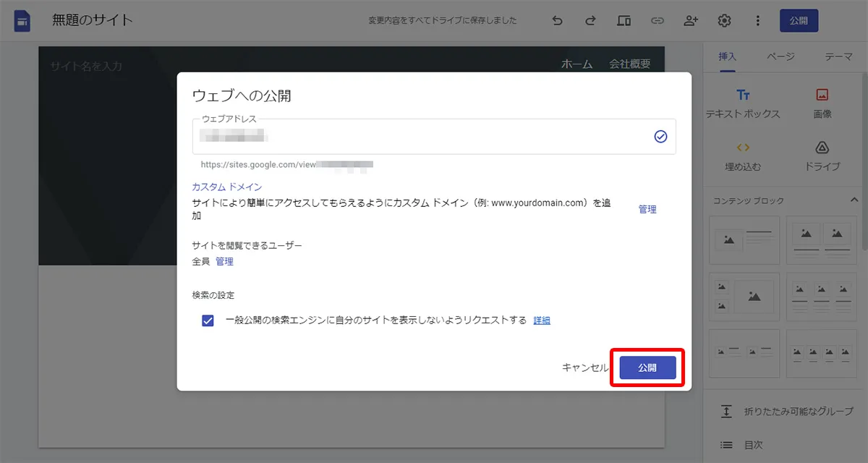
Task: Open sharing via the add person icon
Action: coord(691,20)
